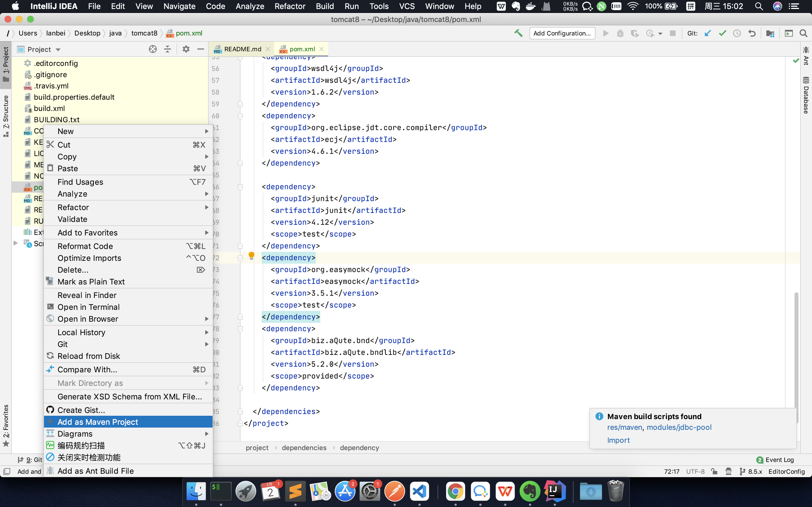Click the Git update project arrow icon

coord(708,33)
